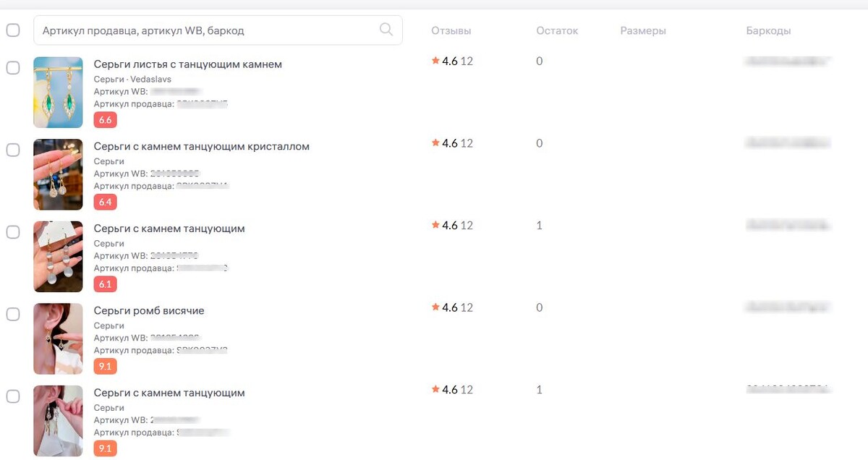Open the Серьги ромб висячие product title
868x460 pixels.
149,311
